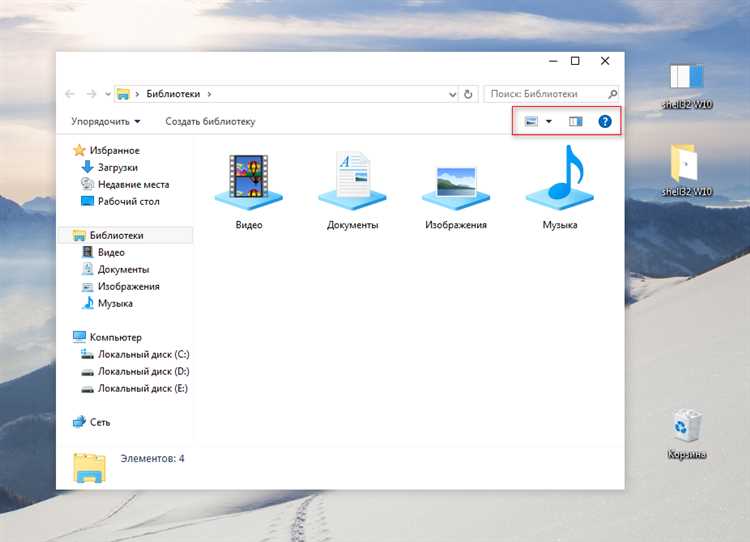This screenshot has width=750, height=542.
Task: Open the Упорядочить menu
Action: click(x=106, y=122)
